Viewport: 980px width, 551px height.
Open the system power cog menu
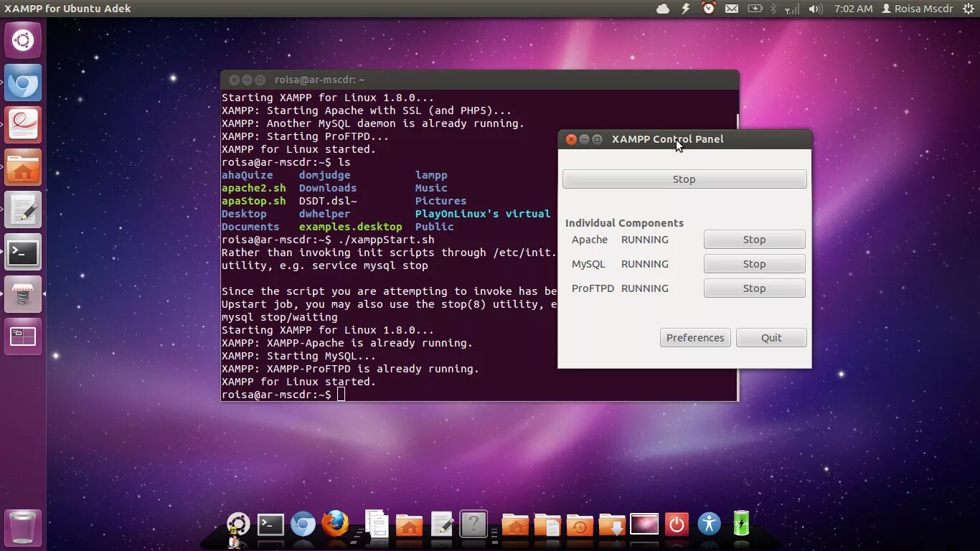(x=969, y=9)
